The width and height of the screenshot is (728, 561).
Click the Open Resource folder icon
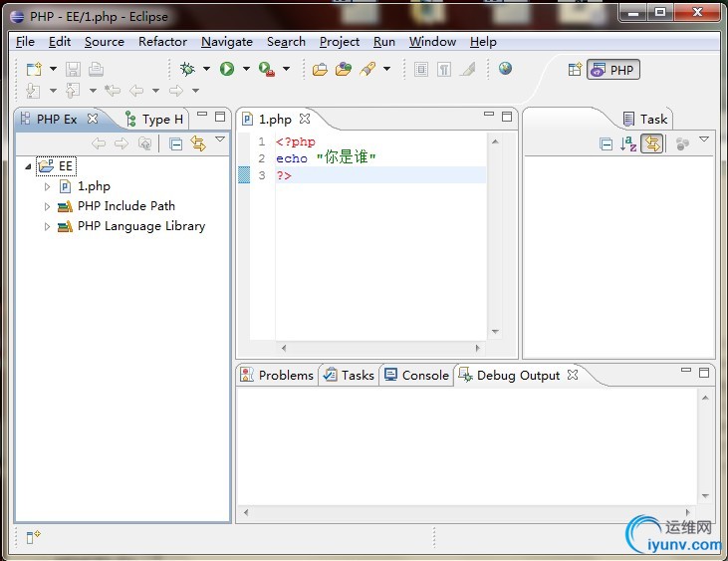tap(344, 69)
